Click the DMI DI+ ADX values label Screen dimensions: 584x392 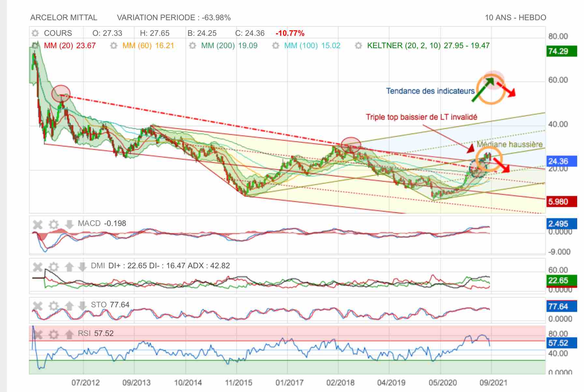point(160,266)
